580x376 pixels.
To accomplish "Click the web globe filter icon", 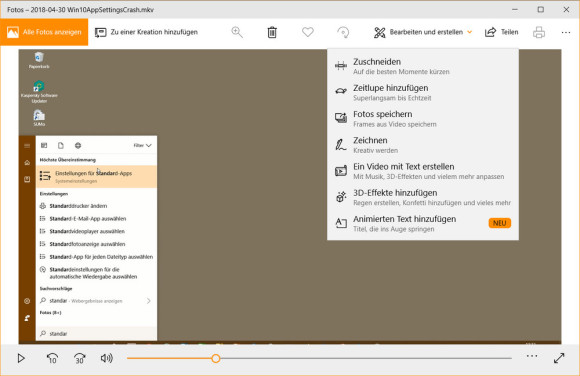I will [x=78, y=145].
